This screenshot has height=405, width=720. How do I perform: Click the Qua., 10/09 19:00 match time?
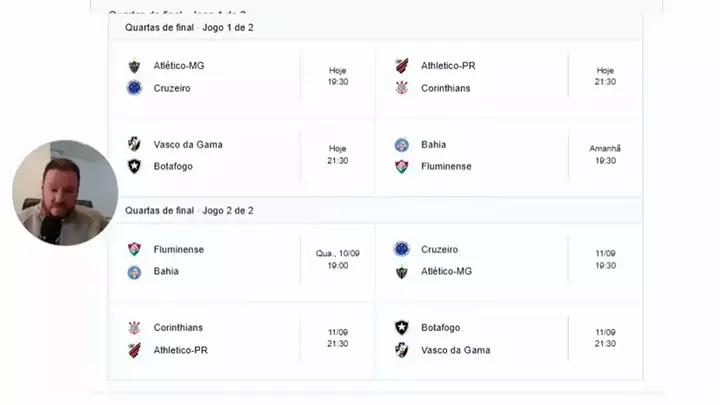[x=338, y=260]
